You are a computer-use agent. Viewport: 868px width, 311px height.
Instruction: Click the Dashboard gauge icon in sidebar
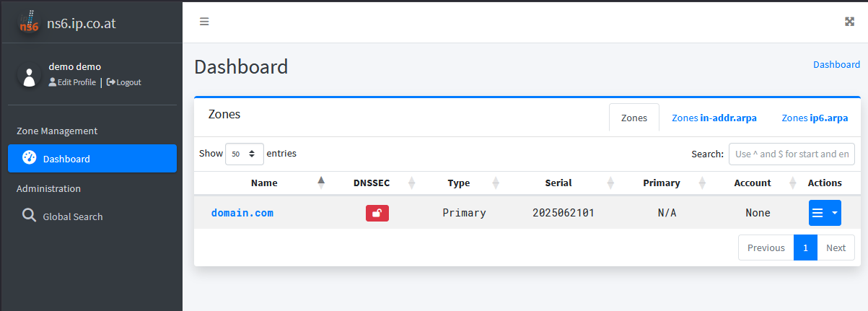click(29, 158)
